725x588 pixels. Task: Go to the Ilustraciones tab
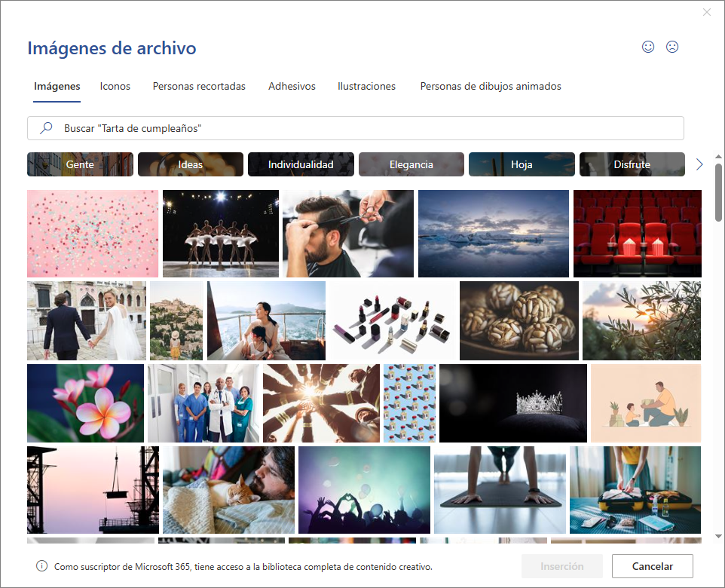pos(366,87)
